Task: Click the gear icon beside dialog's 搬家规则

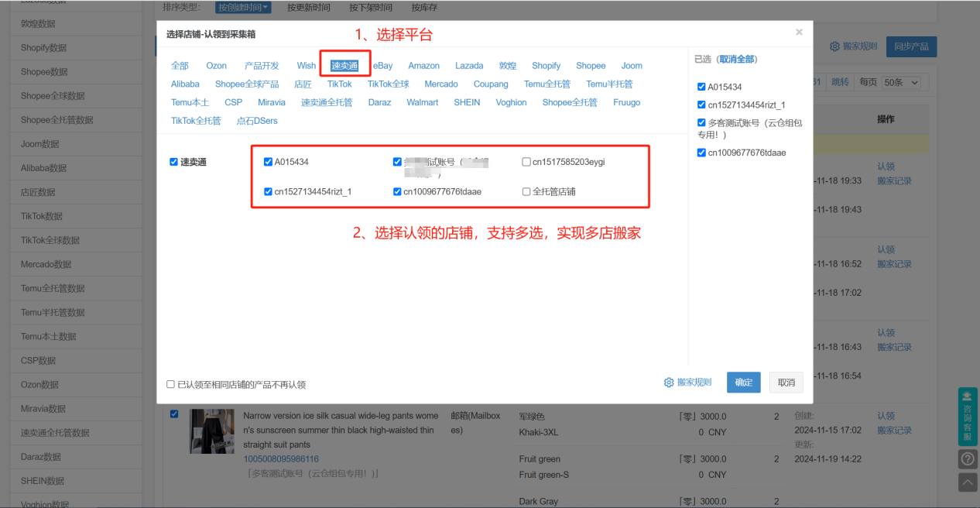Action: click(669, 383)
